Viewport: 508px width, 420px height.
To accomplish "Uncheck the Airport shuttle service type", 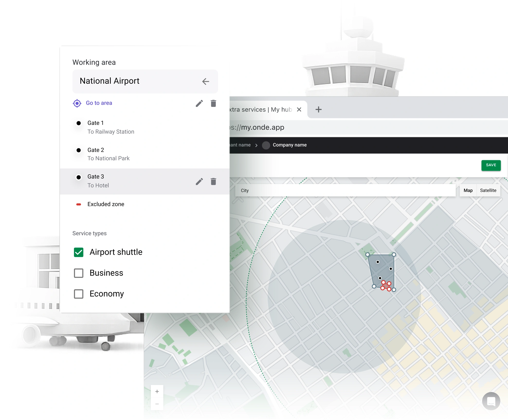I will click(79, 252).
